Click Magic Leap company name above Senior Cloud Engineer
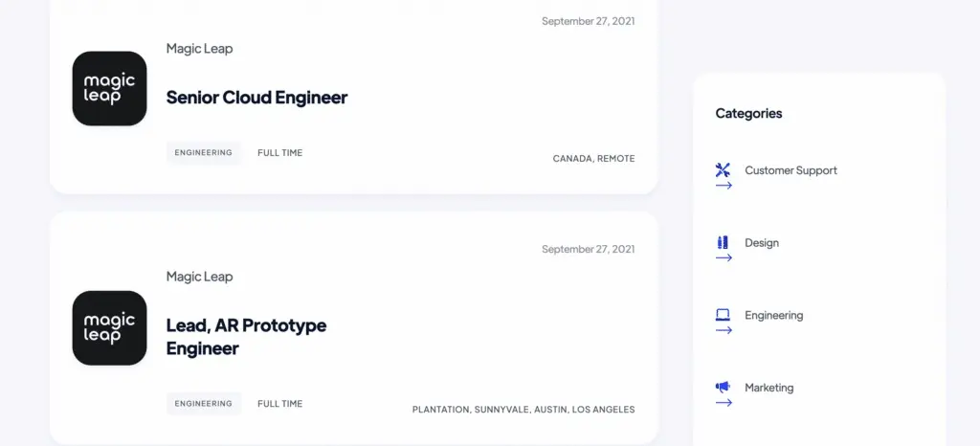 [199, 48]
